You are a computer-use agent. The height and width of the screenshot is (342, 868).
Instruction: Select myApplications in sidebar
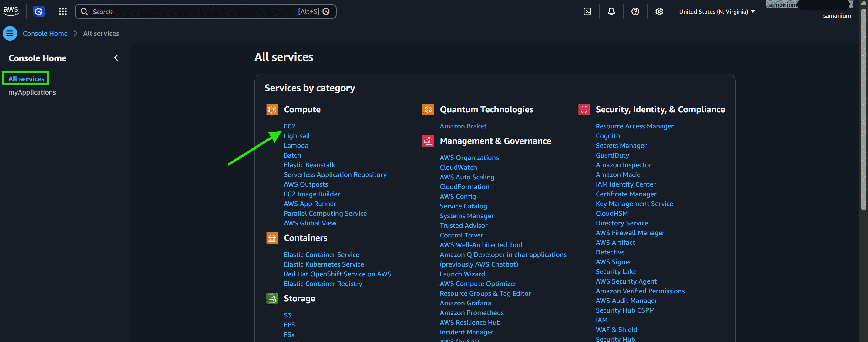[32, 92]
